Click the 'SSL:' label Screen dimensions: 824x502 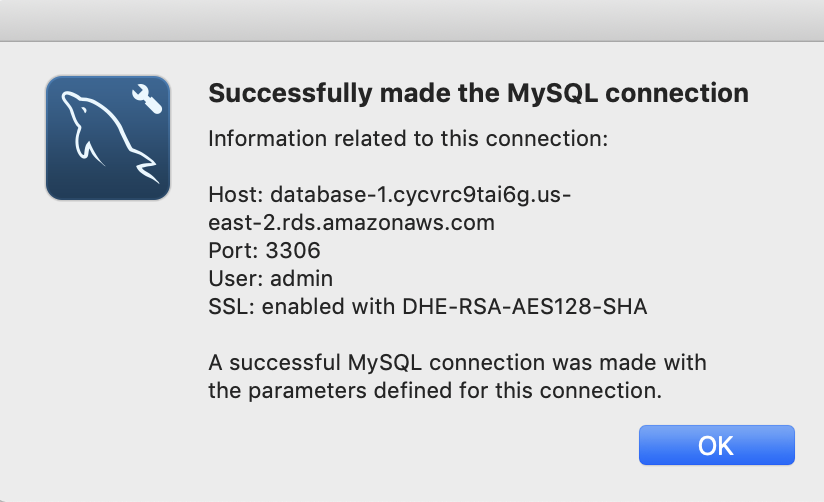(x=231, y=306)
